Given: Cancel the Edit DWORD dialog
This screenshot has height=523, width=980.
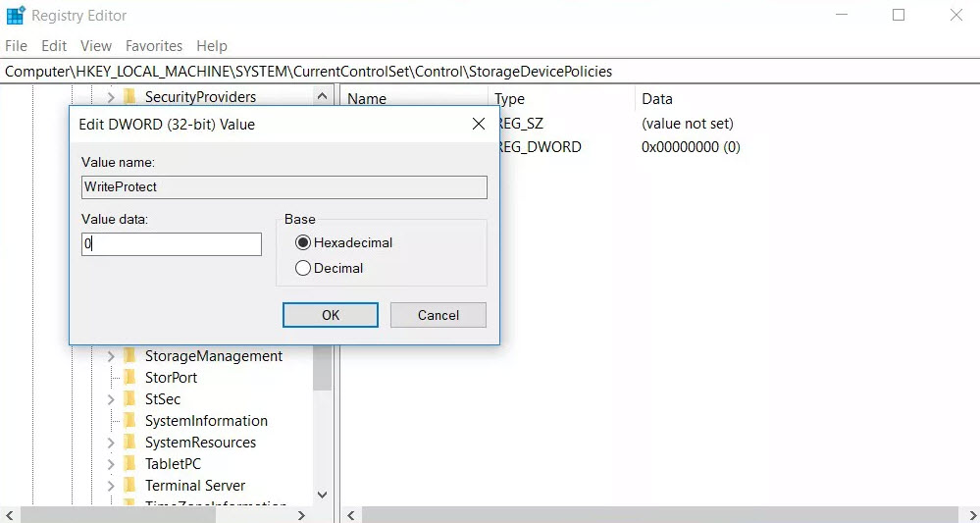Looking at the screenshot, I should 438,315.
